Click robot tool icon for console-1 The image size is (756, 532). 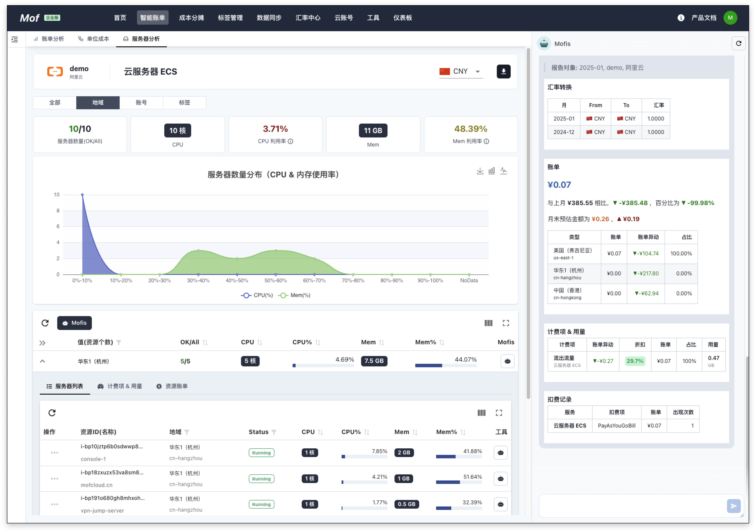[500, 453]
